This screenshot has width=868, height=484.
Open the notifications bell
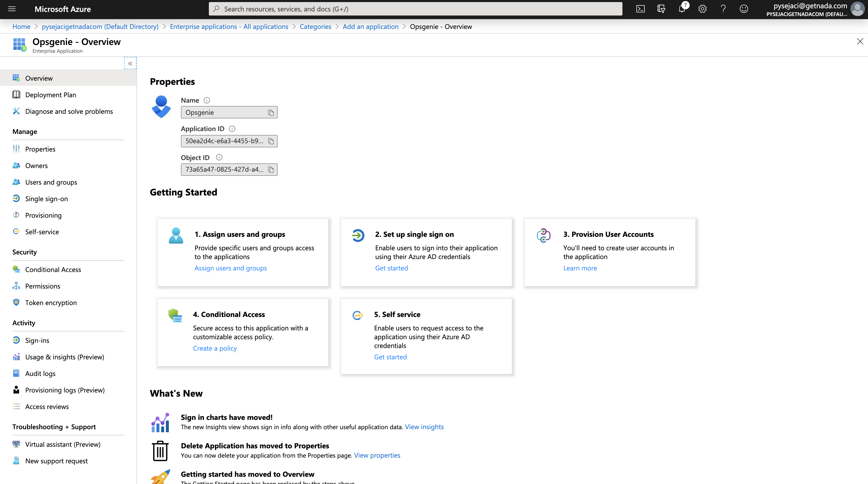pos(682,9)
